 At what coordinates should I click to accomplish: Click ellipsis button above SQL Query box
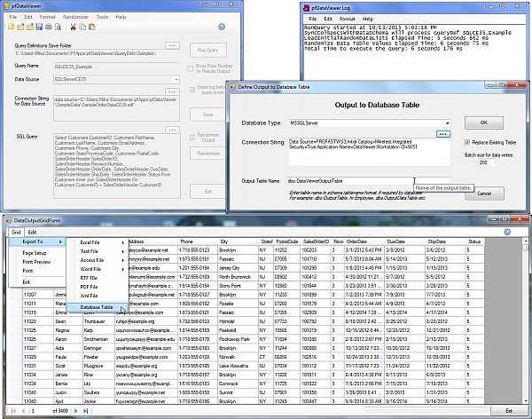coord(172,130)
